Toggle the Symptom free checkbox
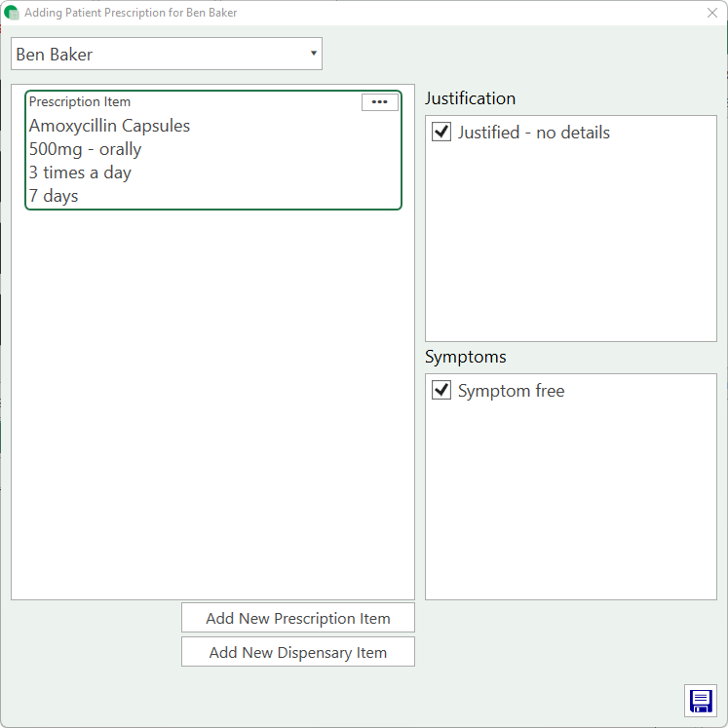 (441, 391)
